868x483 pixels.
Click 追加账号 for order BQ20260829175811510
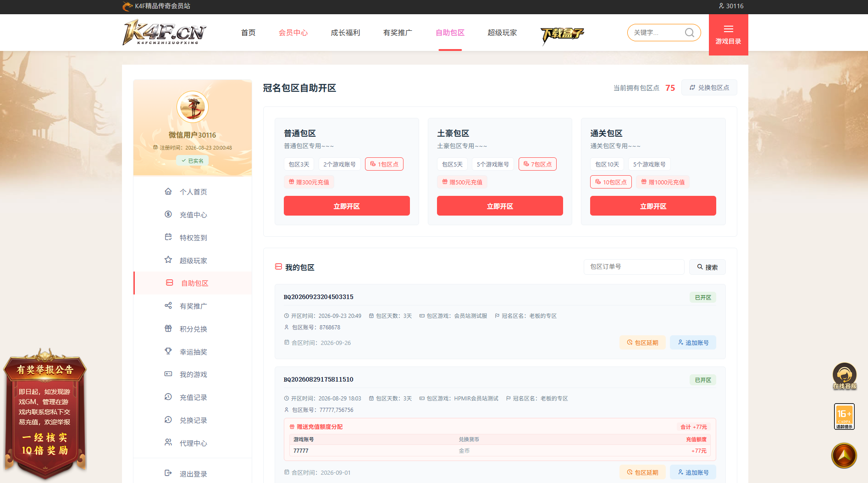[693, 472]
